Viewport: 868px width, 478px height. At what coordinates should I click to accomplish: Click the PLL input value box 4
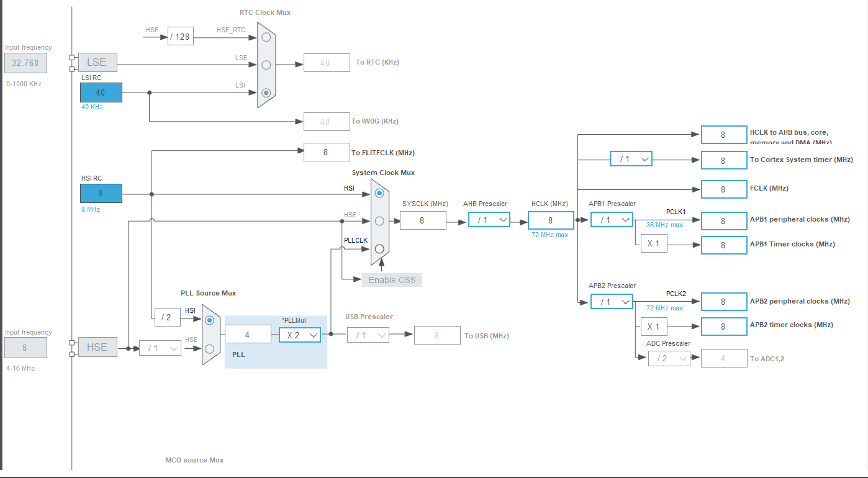coord(248,335)
